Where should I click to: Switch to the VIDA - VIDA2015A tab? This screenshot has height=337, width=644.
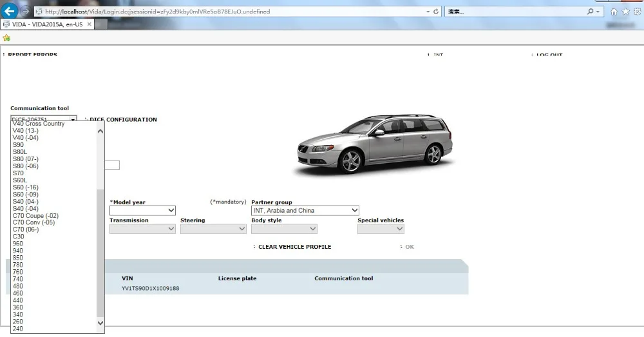(47, 24)
